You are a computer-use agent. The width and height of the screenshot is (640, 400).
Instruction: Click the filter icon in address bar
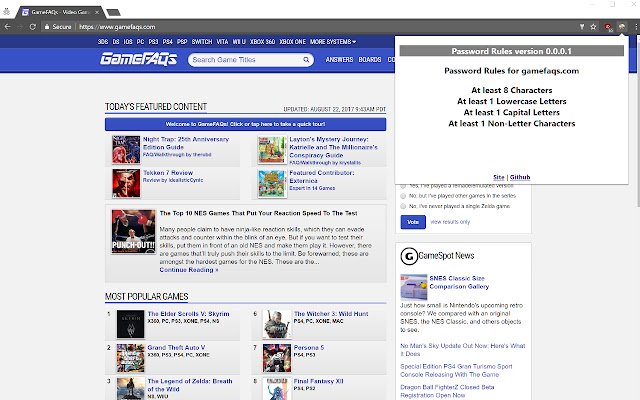pos(582,27)
